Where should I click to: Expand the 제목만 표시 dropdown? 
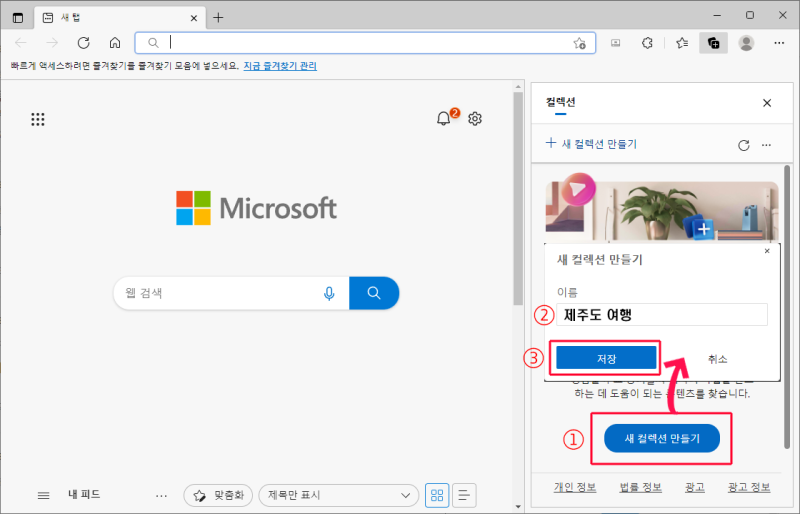pyautogui.click(x=339, y=495)
